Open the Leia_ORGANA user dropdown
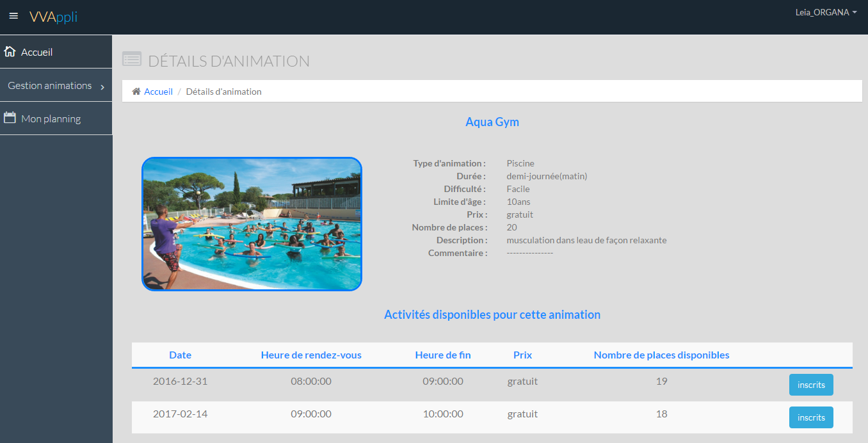This screenshot has width=868, height=443. [x=825, y=12]
